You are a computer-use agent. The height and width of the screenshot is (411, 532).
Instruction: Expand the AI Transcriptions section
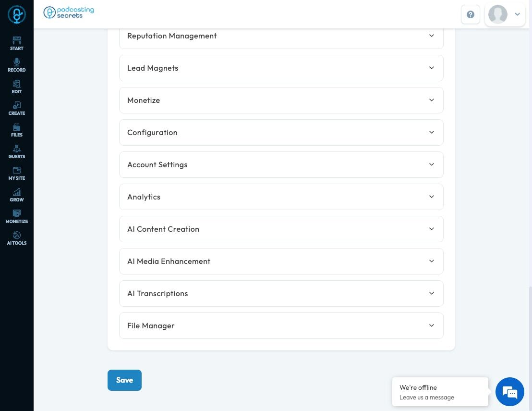(281, 294)
